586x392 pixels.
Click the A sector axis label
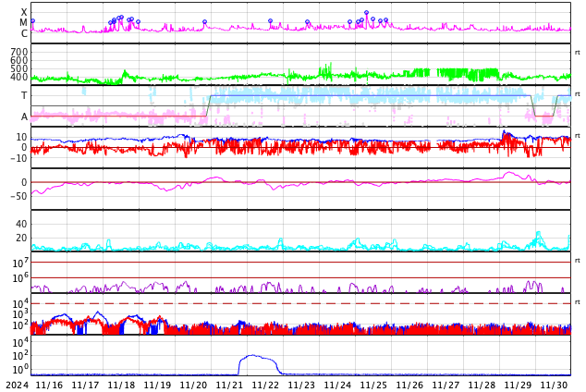click(x=24, y=117)
